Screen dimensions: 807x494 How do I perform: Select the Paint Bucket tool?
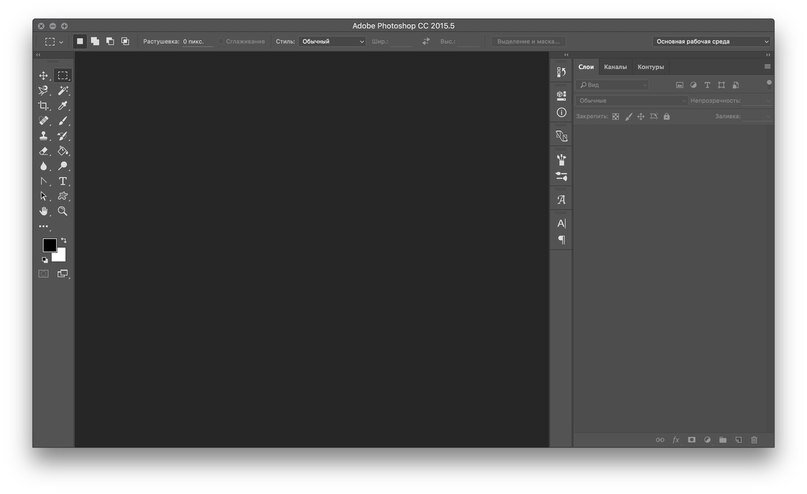63,151
